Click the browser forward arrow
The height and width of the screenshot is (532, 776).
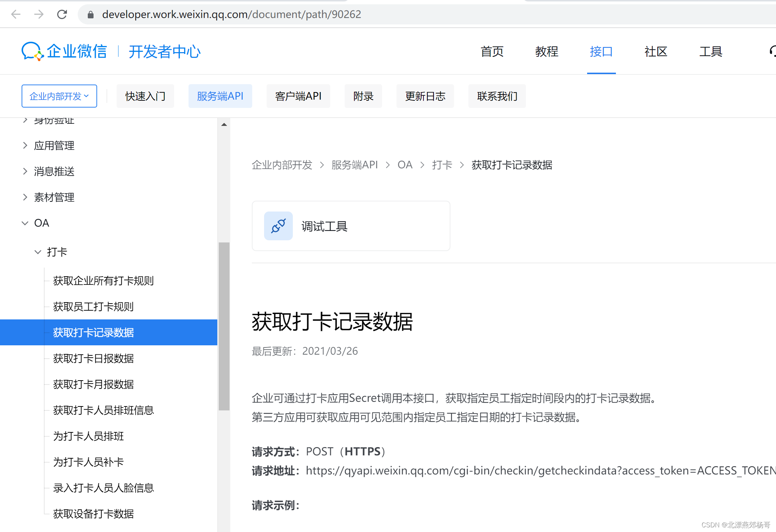[x=39, y=14]
